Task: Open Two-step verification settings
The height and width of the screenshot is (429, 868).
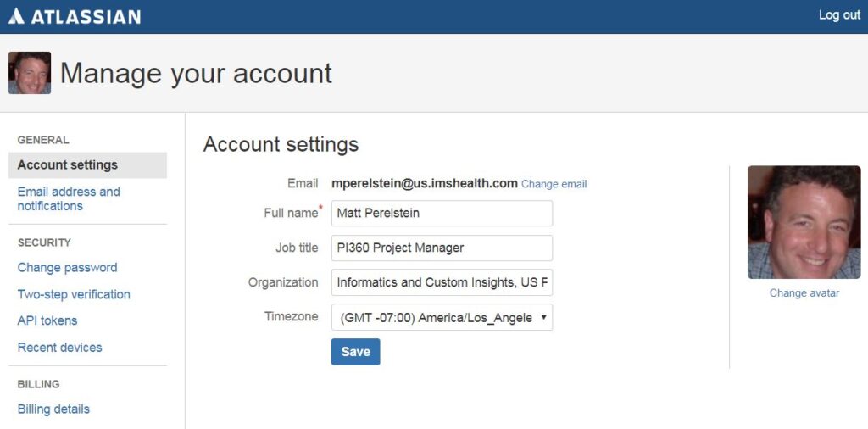Action: [74, 294]
